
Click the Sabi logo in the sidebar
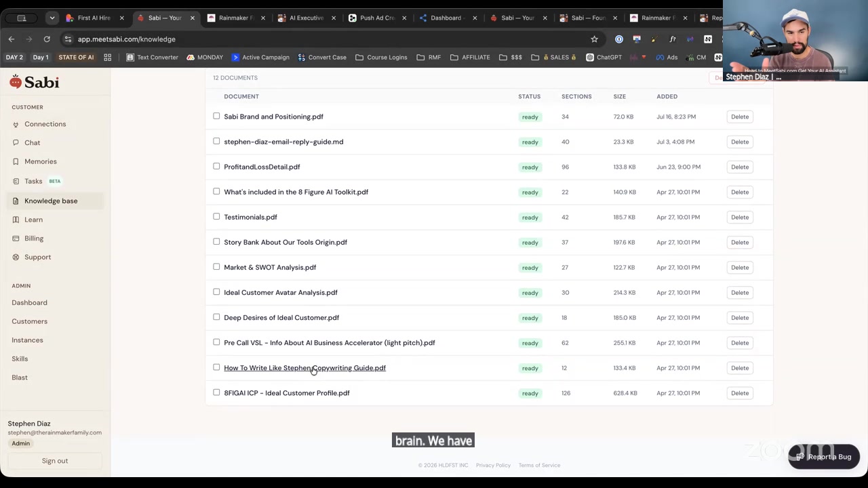click(x=35, y=82)
